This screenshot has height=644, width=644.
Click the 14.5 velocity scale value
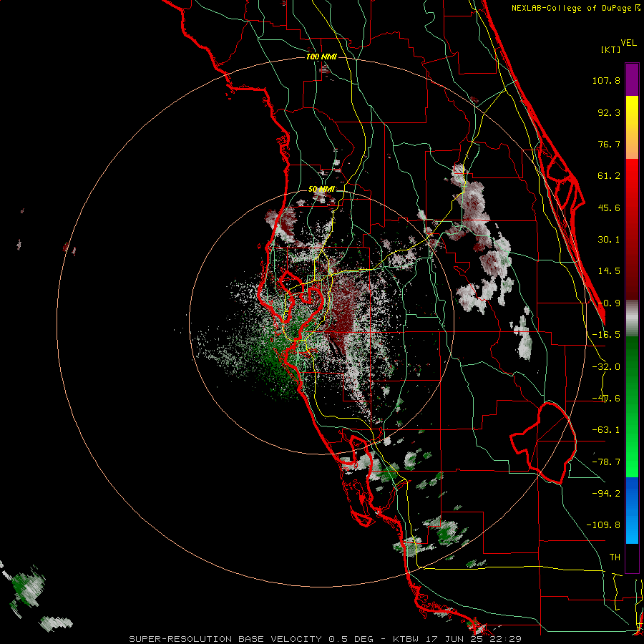click(609, 271)
